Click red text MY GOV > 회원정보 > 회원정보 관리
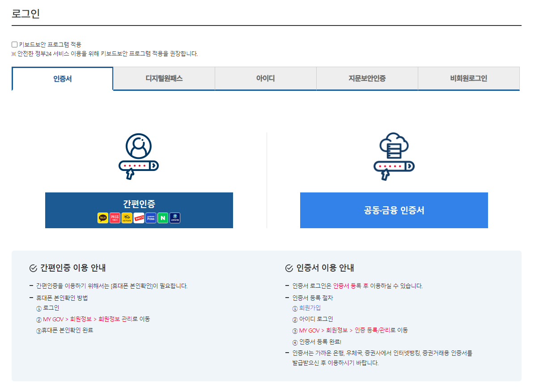The image size is (535, 392). 87,319
